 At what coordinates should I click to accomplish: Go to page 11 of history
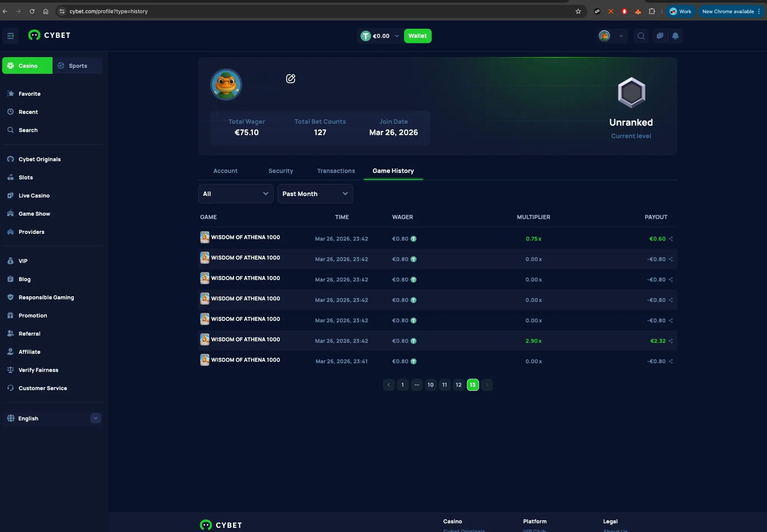tap(444, 385)
